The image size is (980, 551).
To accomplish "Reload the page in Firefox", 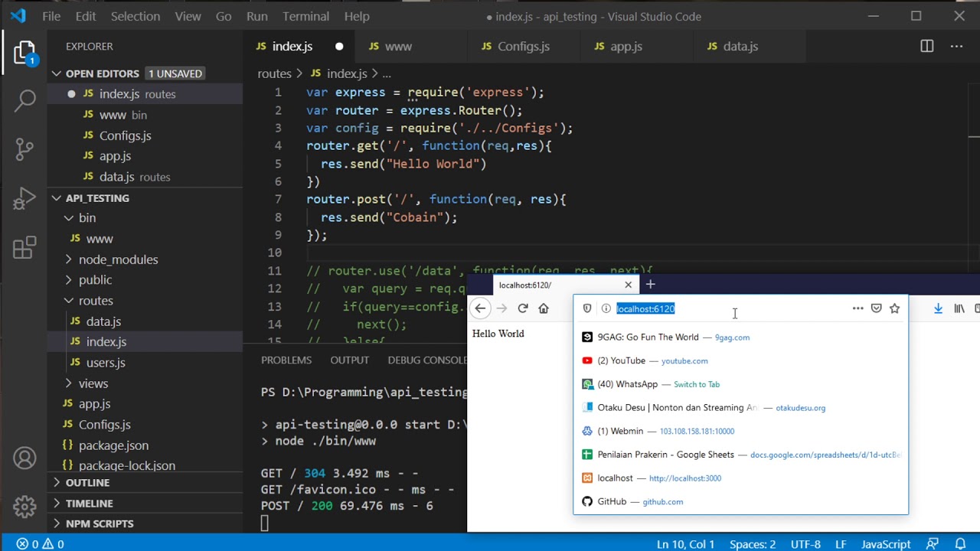I will pyautogui.click(x=523, y=308).
